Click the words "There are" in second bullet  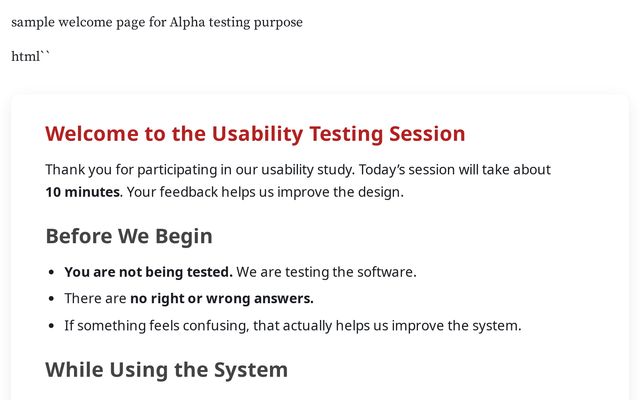tap(95, 298)
